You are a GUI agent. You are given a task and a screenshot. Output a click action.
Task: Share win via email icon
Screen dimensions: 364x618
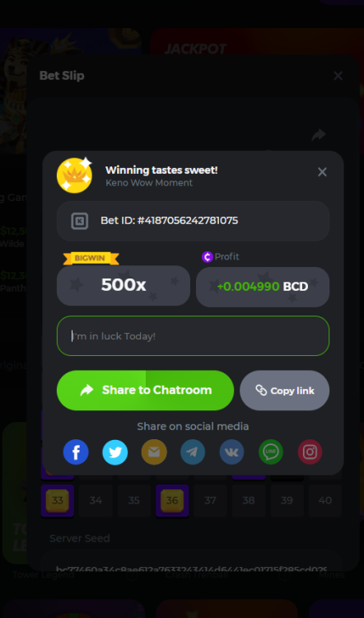coord(154,452)
